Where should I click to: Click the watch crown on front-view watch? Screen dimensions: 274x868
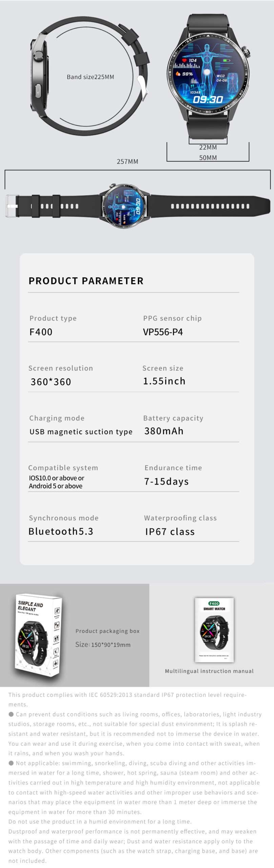(246, 52)
